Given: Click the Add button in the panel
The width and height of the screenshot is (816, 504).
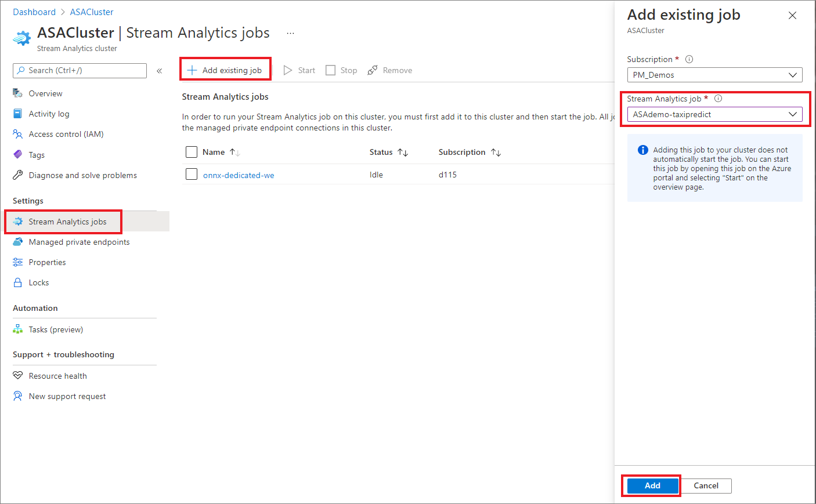Looking at the screenshot, I should (x=651, y=486).
